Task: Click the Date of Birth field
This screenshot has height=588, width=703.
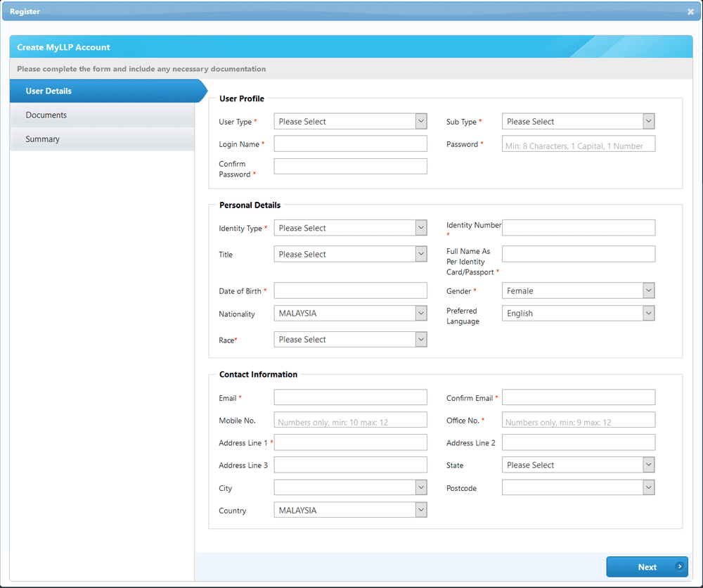Action: point(350,290)
